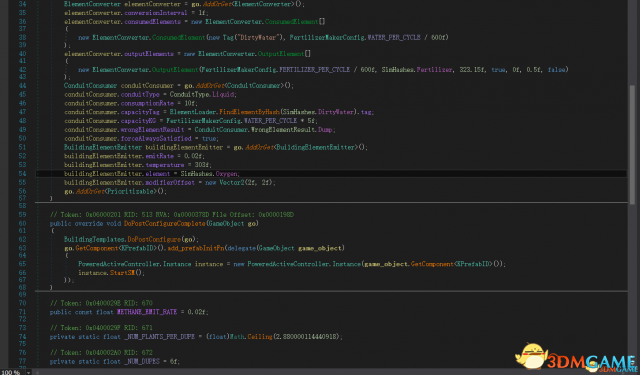Click the FERTILIZER_PER_CYCLE constant on line 42
The image size is (640, 375).
click(x=314, y=70)
